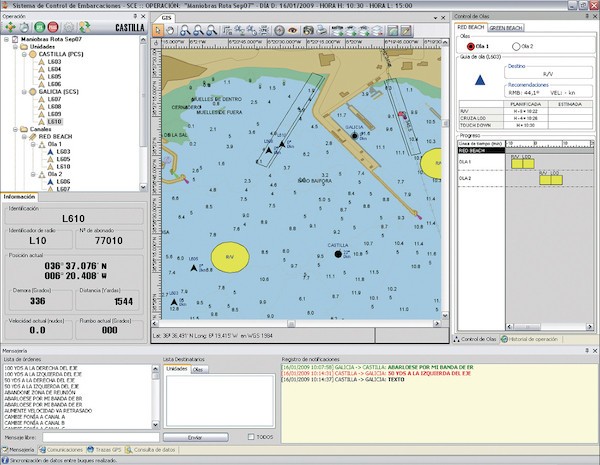The height and width of the screenshot is (465, 600).
Task: Activate the hand pan tool
Action: (x=170, y=30)
